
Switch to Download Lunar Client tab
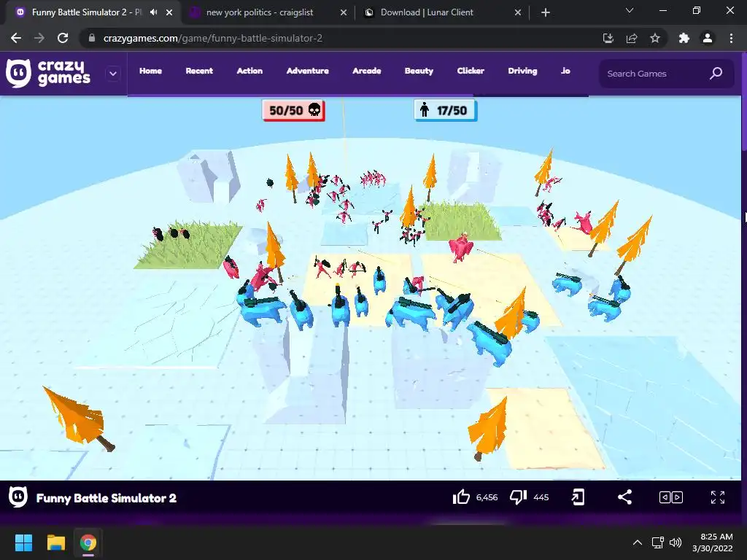point(427,12)
